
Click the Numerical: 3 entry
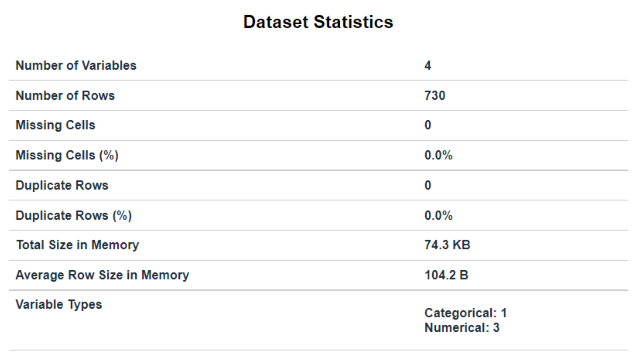click(x=462, y=328)
